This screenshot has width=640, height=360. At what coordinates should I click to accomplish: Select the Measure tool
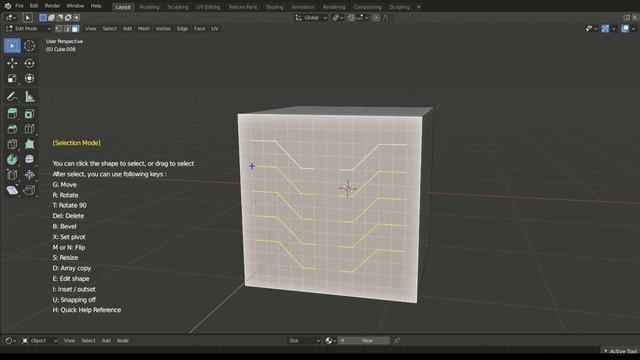[x=29, y=97]
